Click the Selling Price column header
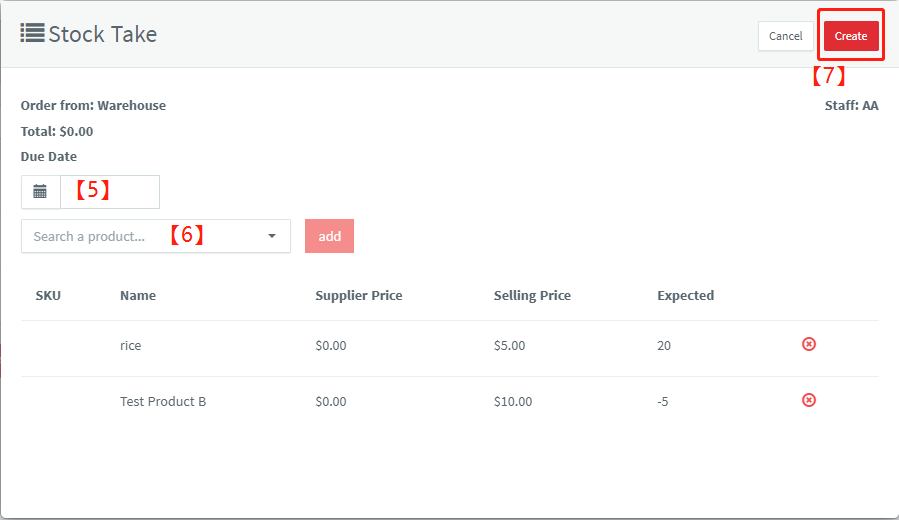 click(532, 295)
